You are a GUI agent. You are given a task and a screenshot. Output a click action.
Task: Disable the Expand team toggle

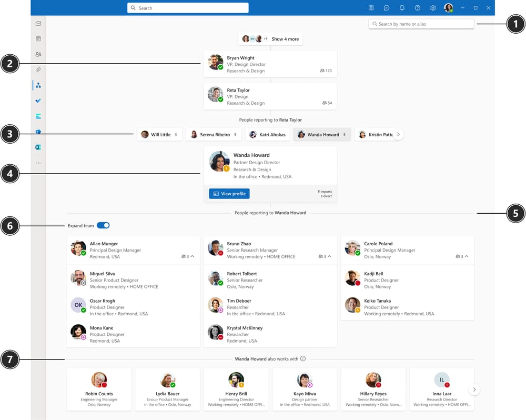(x=104, y=225)
